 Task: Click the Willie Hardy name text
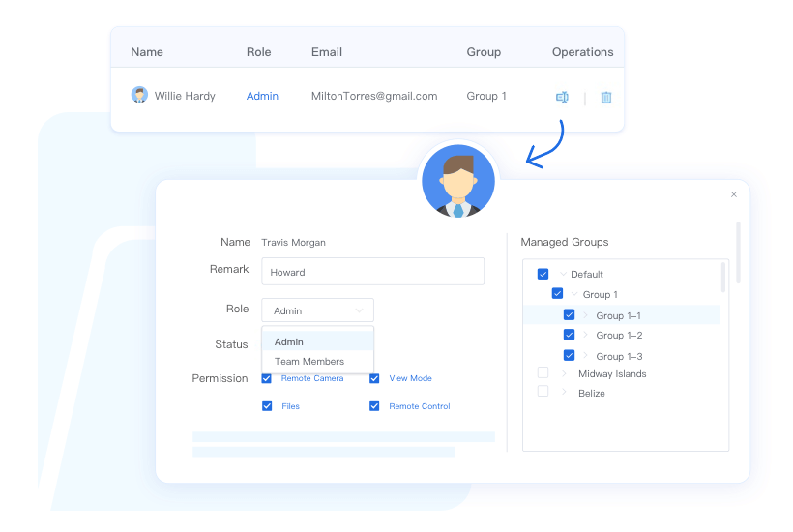coord(185,96)
